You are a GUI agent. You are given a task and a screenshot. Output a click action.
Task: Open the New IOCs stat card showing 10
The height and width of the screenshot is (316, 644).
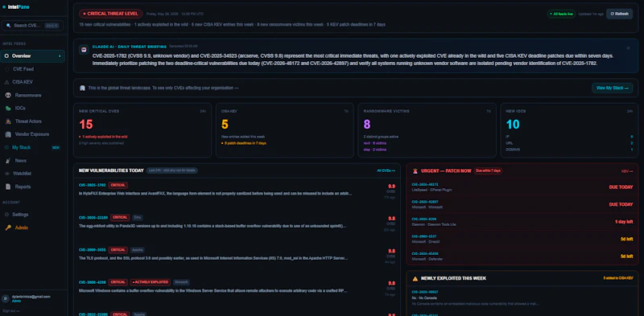point(569,130)
